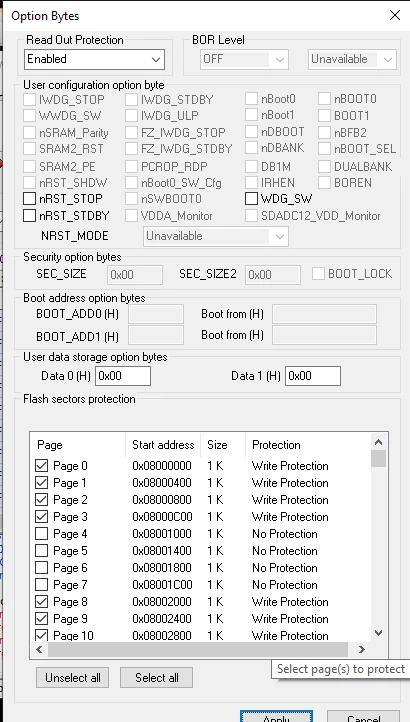
Task: Check Page 4 for protection
Action: click(41, 534)
